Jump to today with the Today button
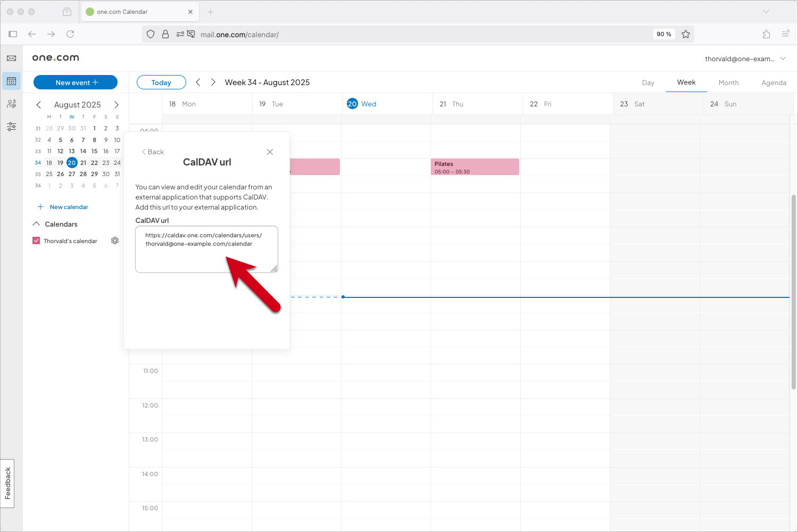The image size is (798, 532). pos(161,82)
